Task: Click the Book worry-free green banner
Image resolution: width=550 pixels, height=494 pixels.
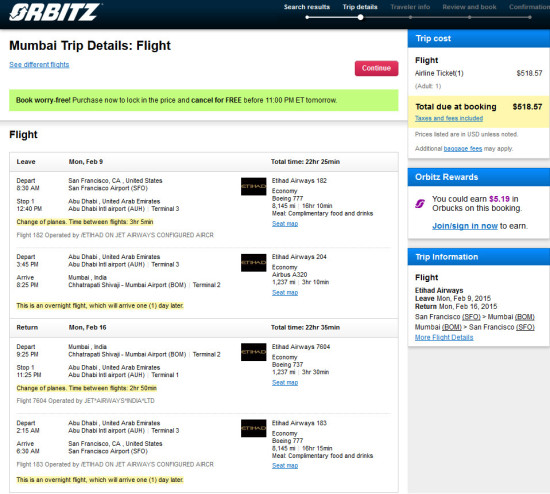Action: tap(204, 100)
